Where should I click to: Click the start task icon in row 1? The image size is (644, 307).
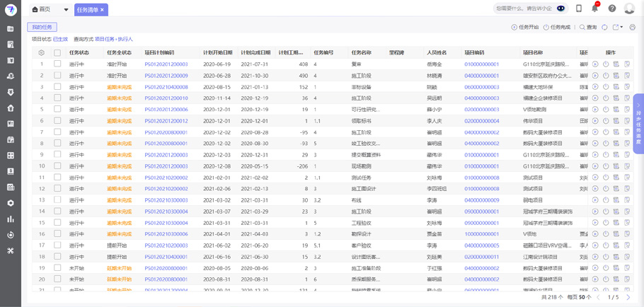click(596, 64)
